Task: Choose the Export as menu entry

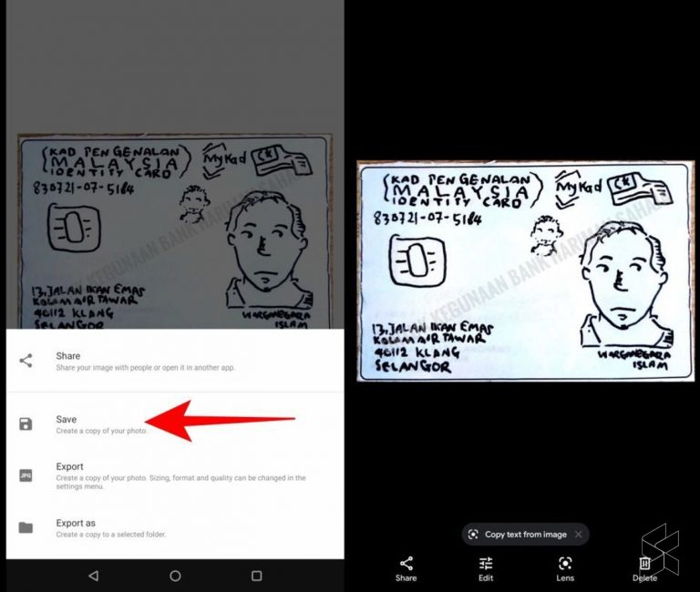Action: click(x=175, y=527)
